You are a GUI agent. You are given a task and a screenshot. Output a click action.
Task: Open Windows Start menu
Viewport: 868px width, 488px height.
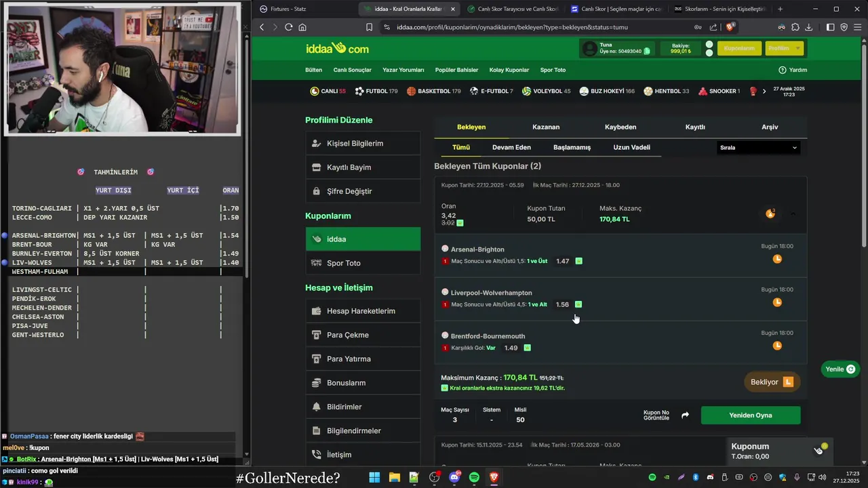coord(374,477)
